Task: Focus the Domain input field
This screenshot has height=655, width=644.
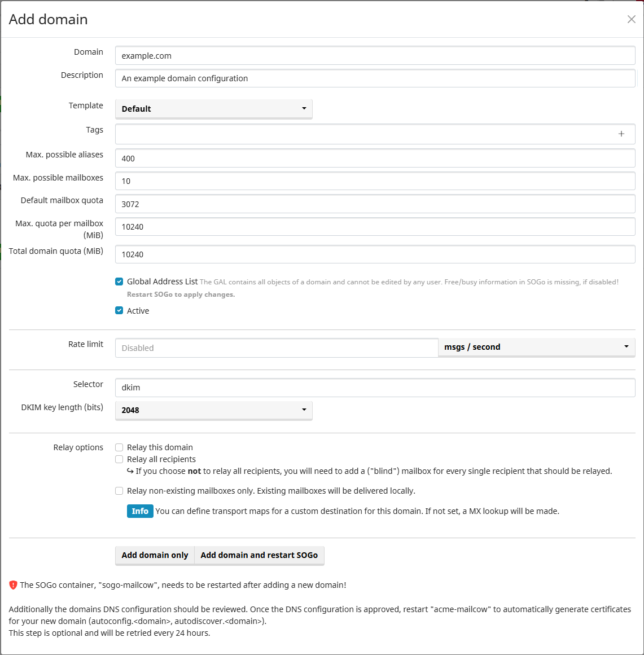Action: coord(375,56)
